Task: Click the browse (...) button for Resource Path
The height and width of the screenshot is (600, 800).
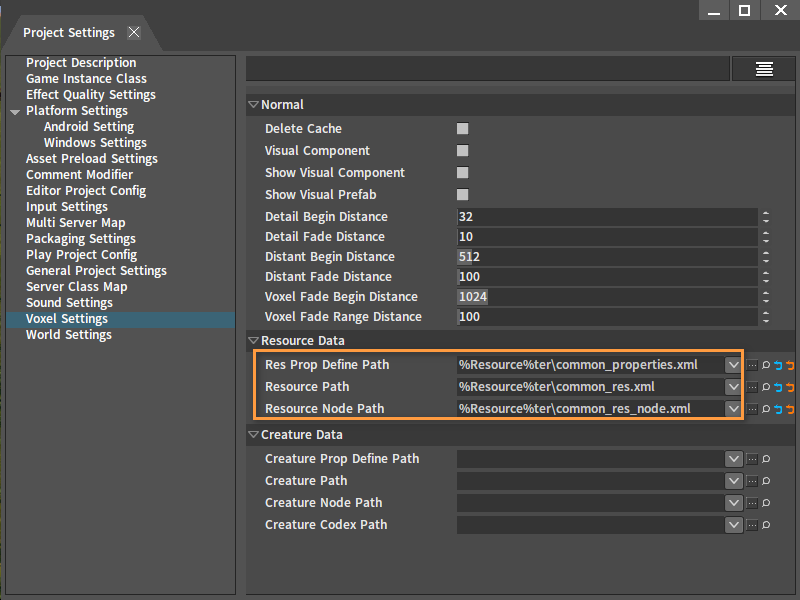Action: tap(752, 387)
